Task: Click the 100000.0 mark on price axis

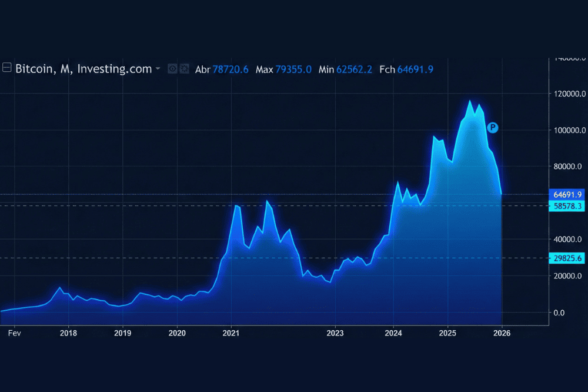Action: pyautogui.click(x=567, y=130)
